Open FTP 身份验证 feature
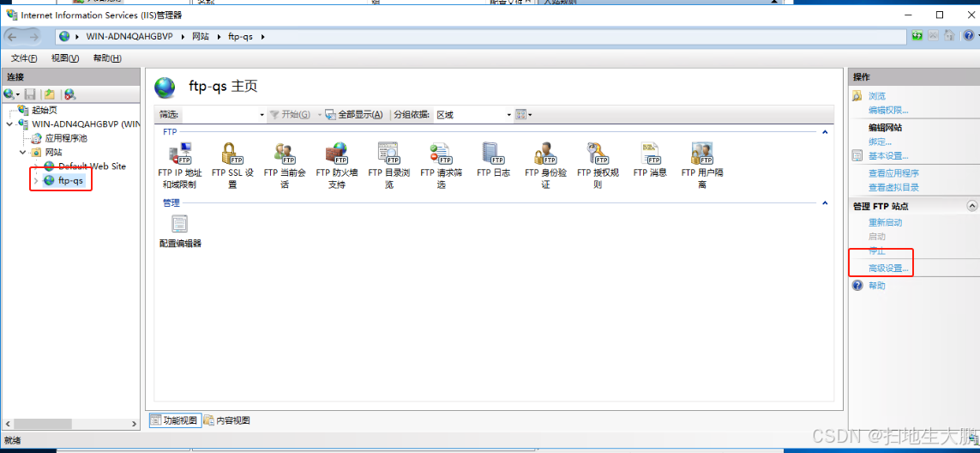The width and height of the screenshot is (980, 453). pyautogui.click(x=545, y=166)
